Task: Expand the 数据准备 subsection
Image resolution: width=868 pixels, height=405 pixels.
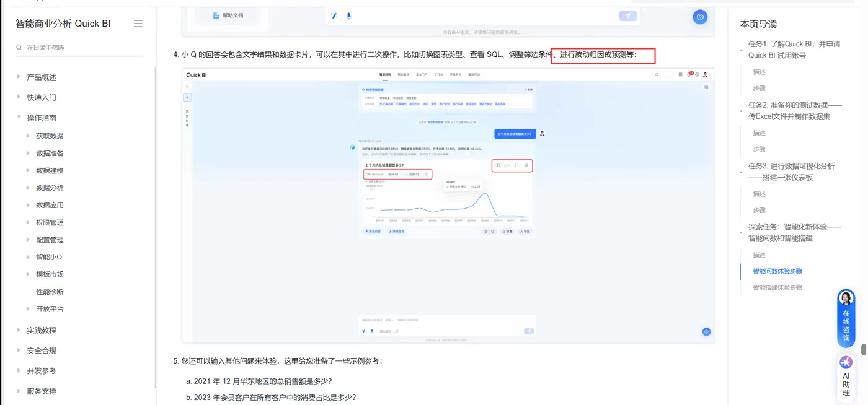Action: [28, 153]
